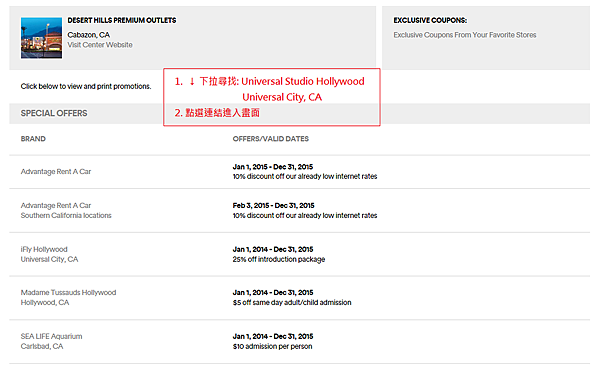Open Exclusive Coupons From Your Favorite Stores
Viewport: 600px width, 371px height.
pyautogui.click(x=465, y=35)
